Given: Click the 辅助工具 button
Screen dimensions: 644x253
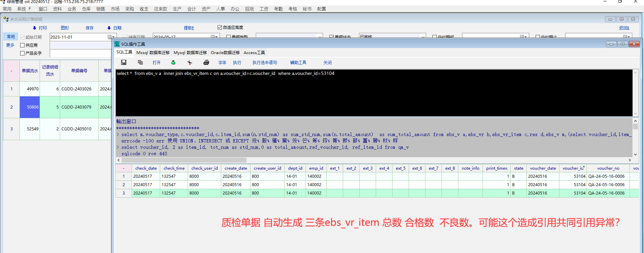Looking at the screenshot, I should pyautogui.click(x=298, y=62).
